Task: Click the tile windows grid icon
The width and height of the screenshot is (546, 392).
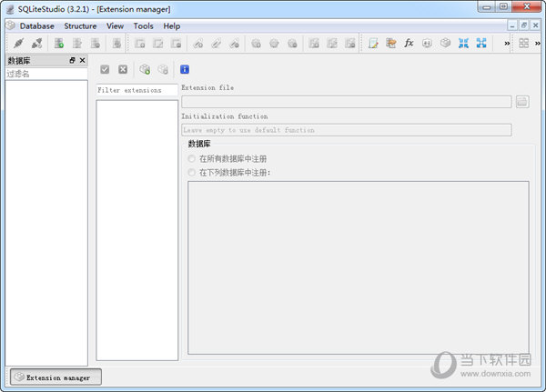Action: point(524,43)
